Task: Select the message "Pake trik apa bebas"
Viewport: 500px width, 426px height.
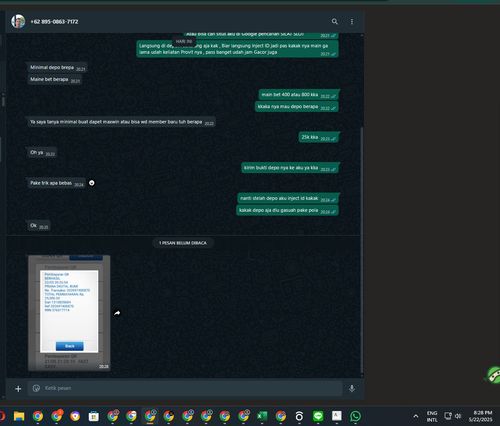Action: (x=56, y=183)
